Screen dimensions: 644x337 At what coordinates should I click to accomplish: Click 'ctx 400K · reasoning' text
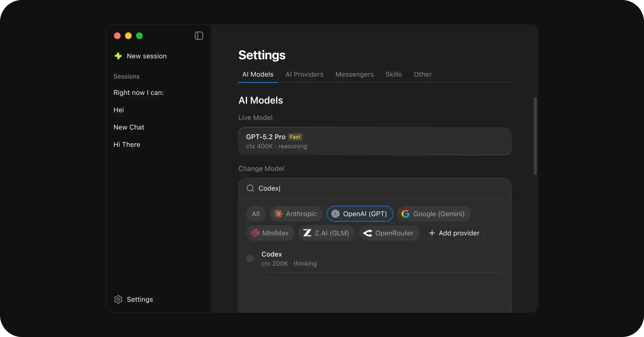tap(277, 146)
